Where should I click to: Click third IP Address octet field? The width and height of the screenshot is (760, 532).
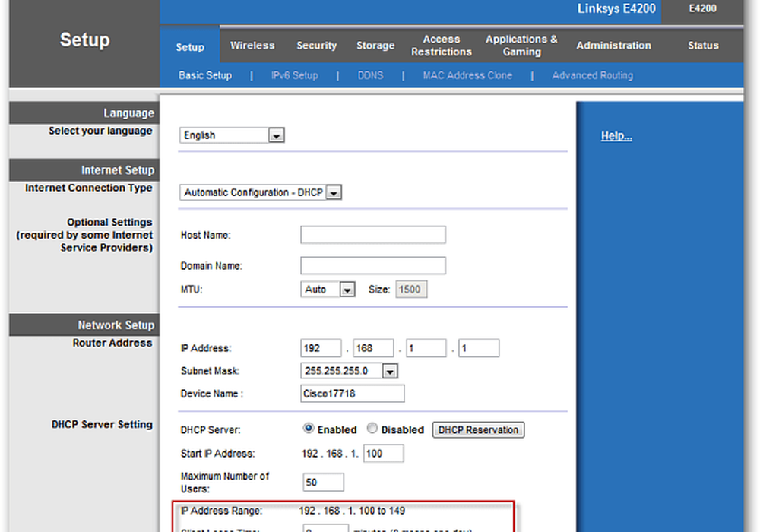tap(426, 348)
